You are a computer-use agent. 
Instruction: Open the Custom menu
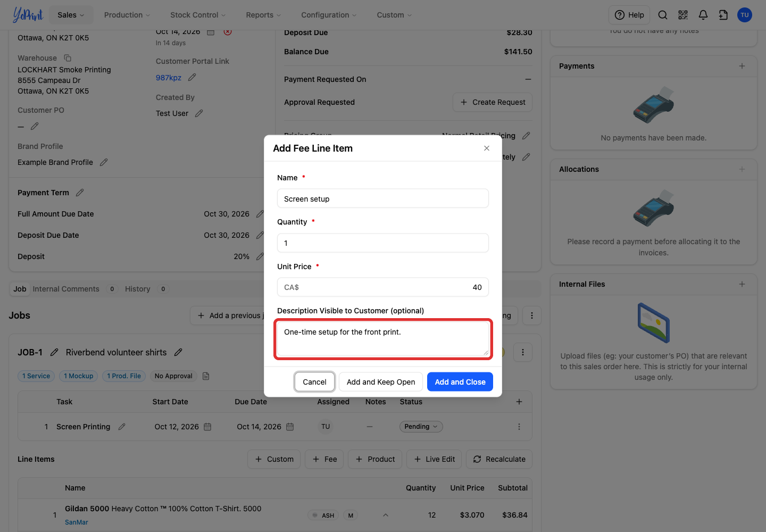(x=394, y=15)
